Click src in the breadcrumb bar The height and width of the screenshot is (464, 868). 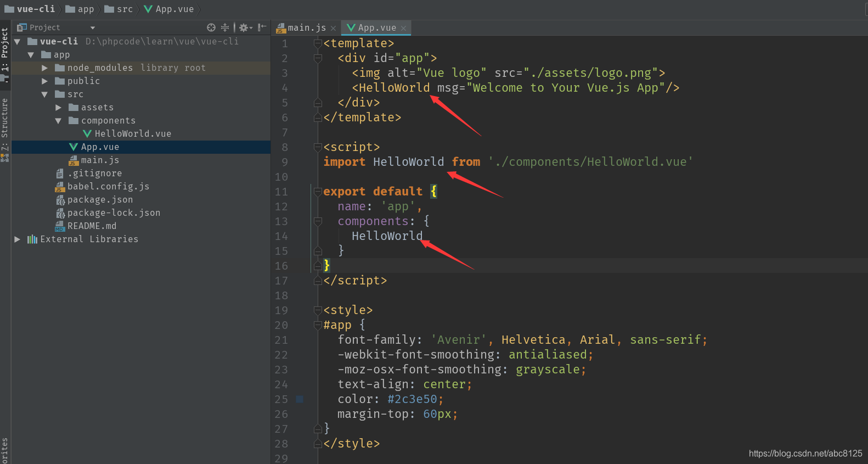pos(119,9)
